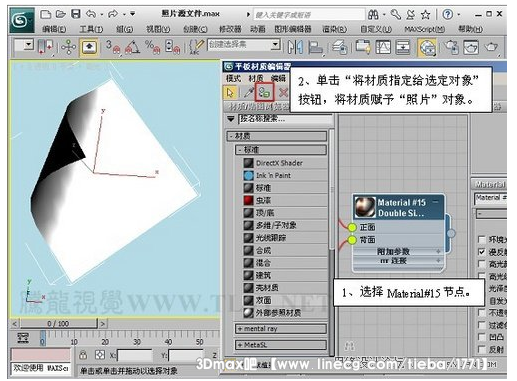Viewport: 517px width, 381px height.
Task: Click the eyedropper pick material icon
Action: coord(248,92)
